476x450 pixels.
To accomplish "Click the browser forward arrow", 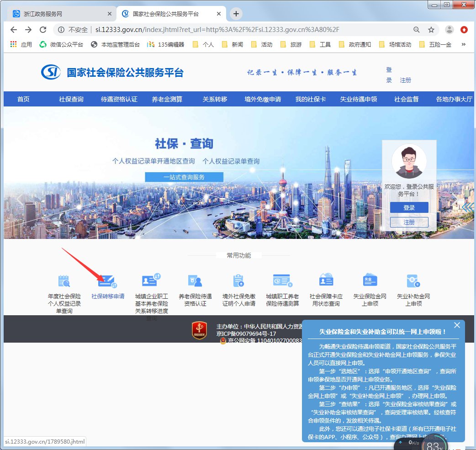I will (x=28, y=29).
